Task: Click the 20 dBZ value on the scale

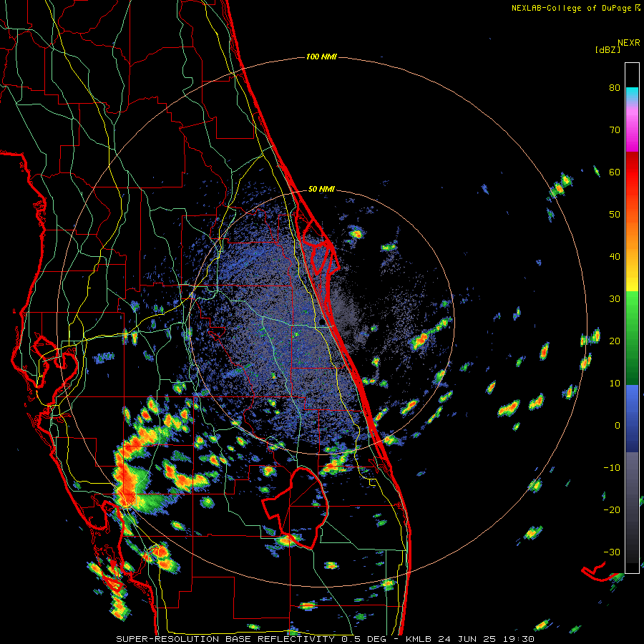Action: [615, 341]
